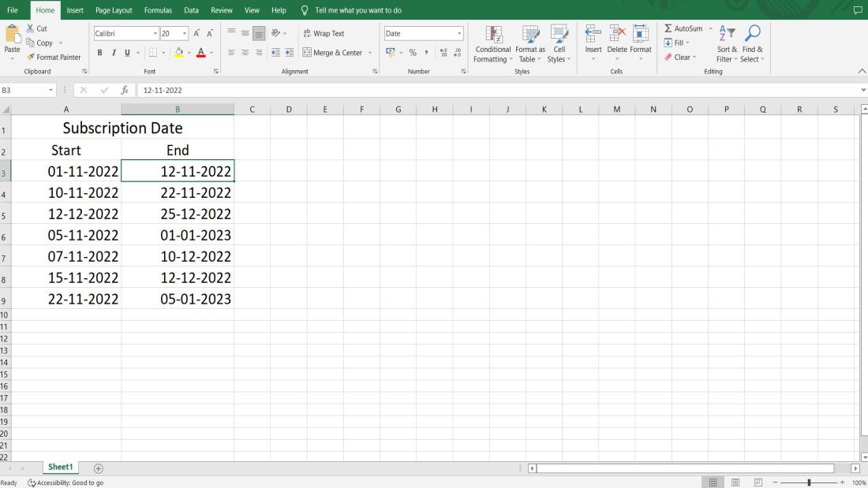Toggle bottom align for cell
This screenshot has width=868, height=488.
[259, 33]
